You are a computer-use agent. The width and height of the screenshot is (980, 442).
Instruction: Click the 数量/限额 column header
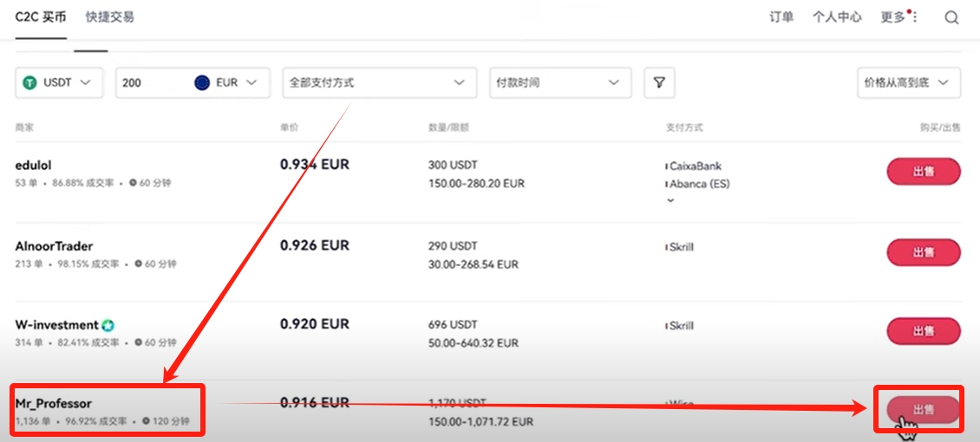point(448,127)
